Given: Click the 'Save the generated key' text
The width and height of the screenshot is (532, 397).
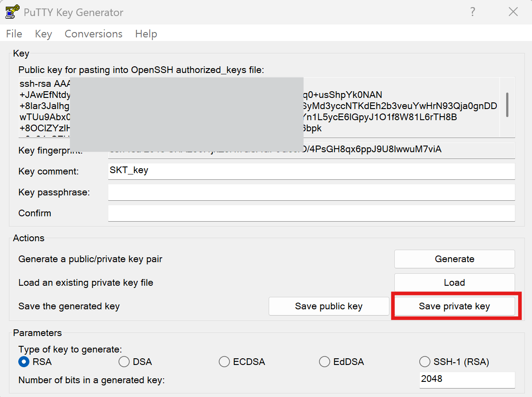Looking at the screenshot, I should [69, 306].
